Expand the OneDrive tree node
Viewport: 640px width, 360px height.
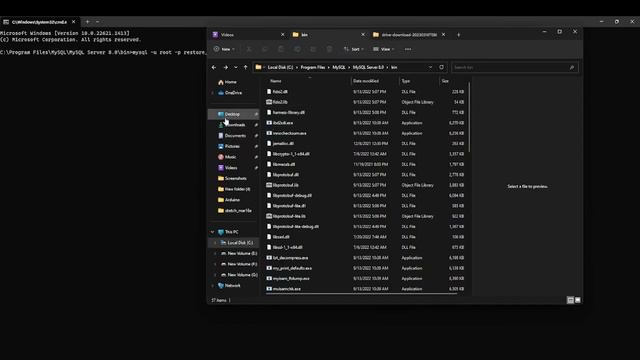tap(212, 93)
